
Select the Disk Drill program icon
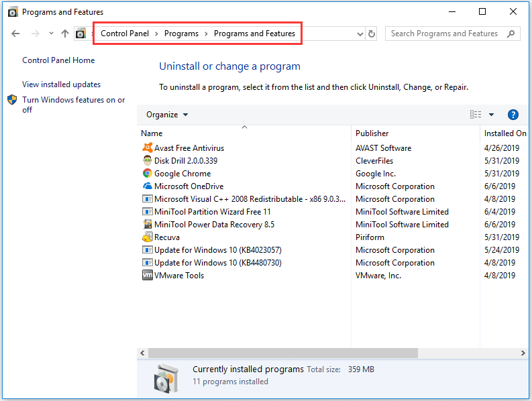click(x=148, y=161)
